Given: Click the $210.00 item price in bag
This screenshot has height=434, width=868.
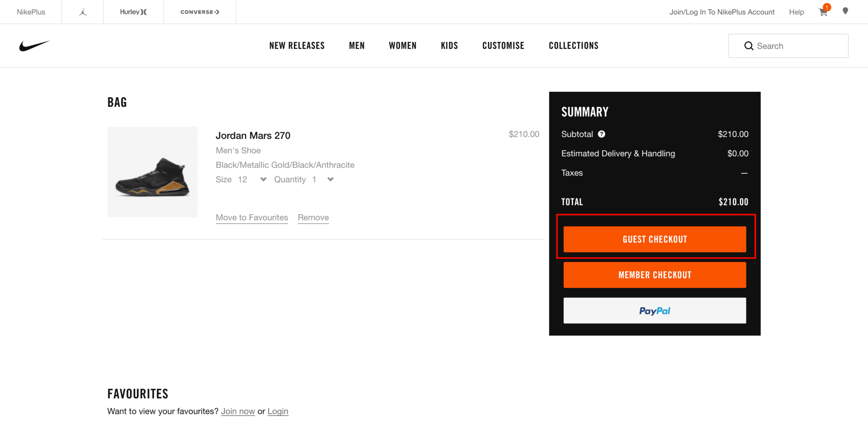Looking at the screenshot, I should [524, 134].
